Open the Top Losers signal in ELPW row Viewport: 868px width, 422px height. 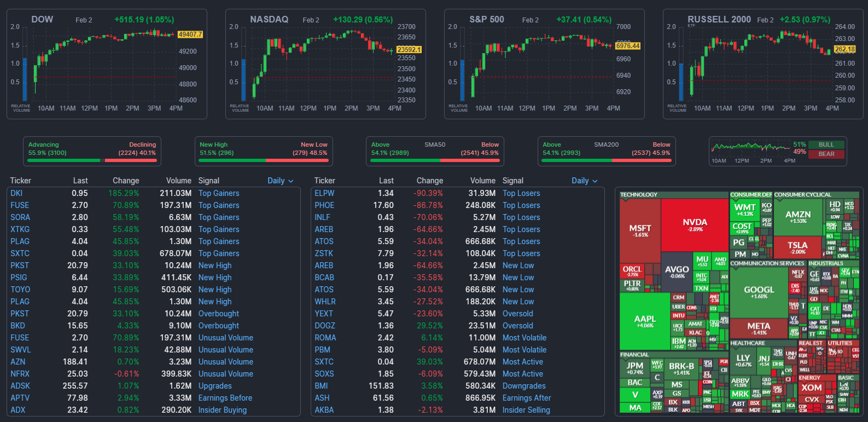pos(521,193)
